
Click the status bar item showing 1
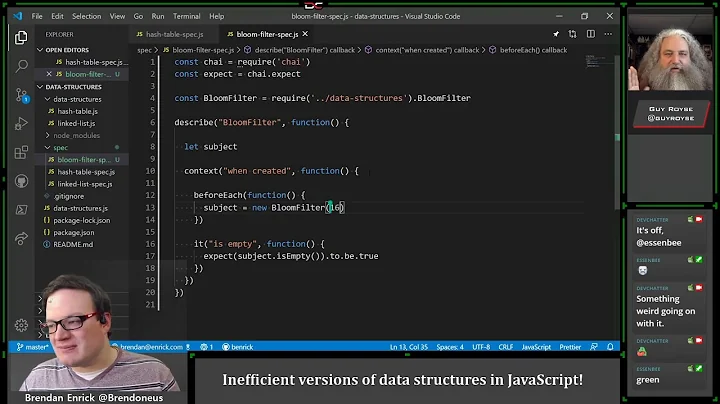[x=207, y=347]
